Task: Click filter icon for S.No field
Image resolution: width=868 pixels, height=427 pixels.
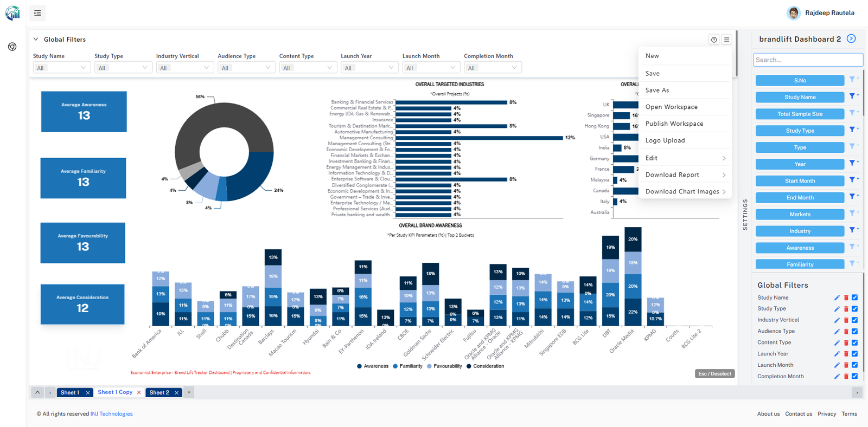Action: point(853,80)
